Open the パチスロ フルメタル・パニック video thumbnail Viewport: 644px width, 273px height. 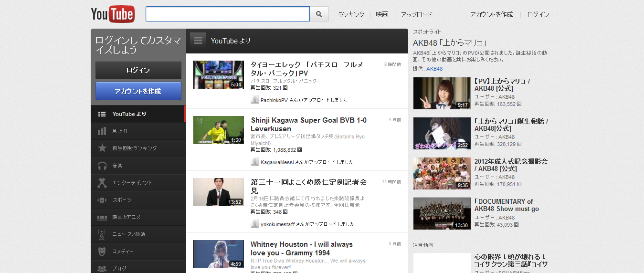[x=219, y=74]
